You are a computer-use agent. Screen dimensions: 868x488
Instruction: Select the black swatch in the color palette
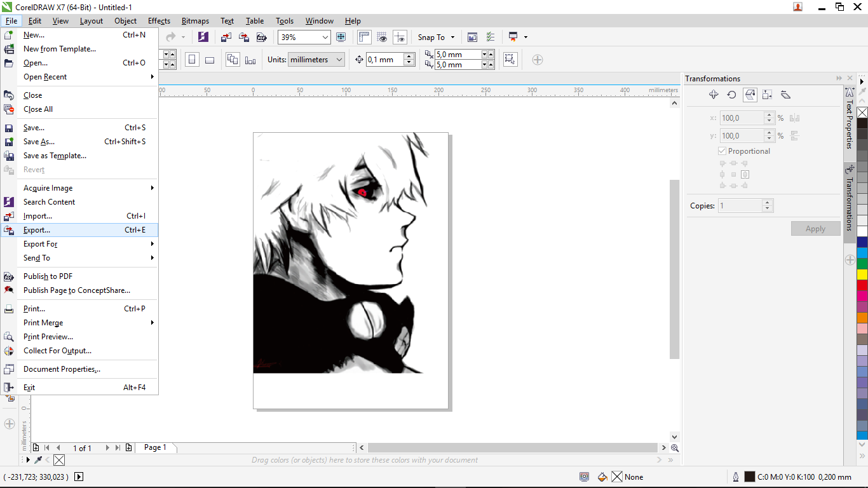(x=862, y=123)
